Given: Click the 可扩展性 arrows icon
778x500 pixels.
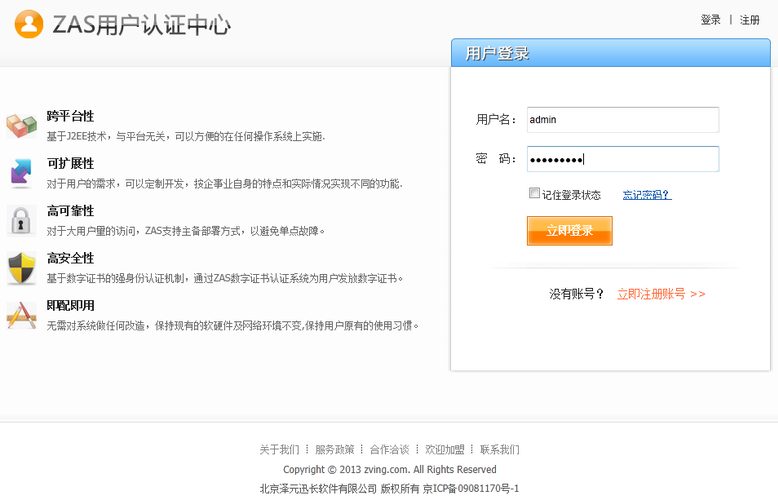Looking at the screenshot, I should [x=21, y=173].
